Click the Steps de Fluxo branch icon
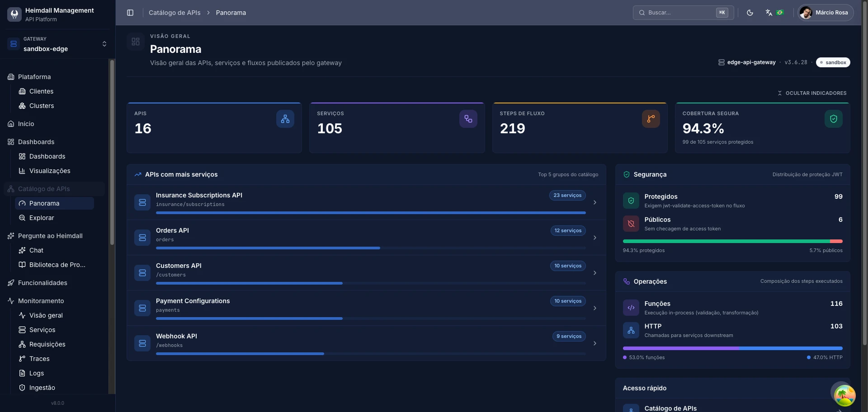 (651, 119)
